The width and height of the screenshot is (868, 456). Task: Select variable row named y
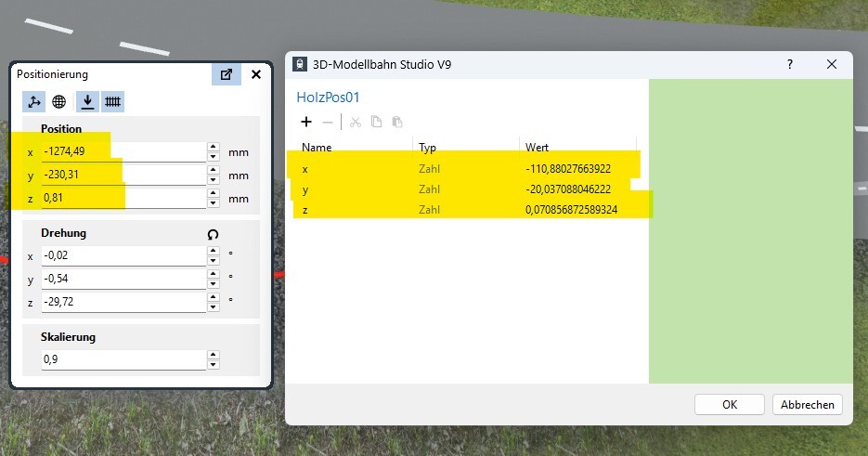tap(468, 189)
